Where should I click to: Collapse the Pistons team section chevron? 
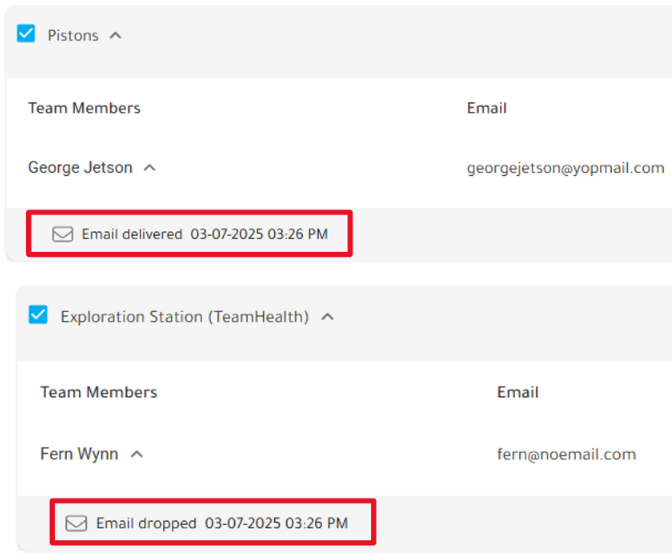click(x=115, y=36)
